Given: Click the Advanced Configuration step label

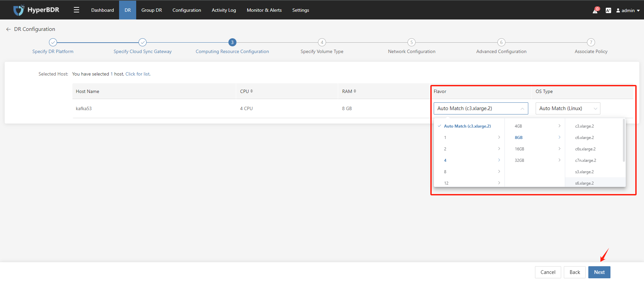Looking at the screenshot, I should click(x=501, y=51).
